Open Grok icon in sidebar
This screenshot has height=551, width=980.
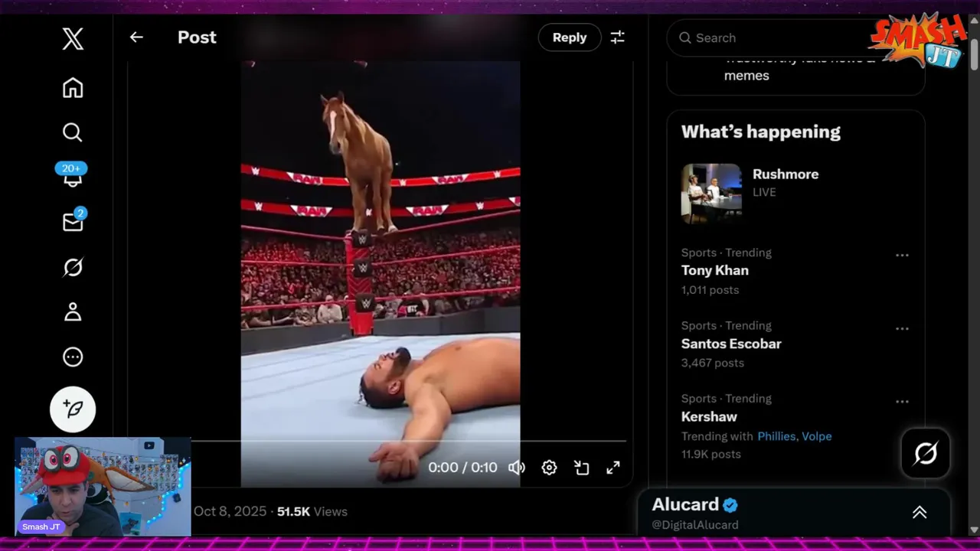[x=73, y=267]
